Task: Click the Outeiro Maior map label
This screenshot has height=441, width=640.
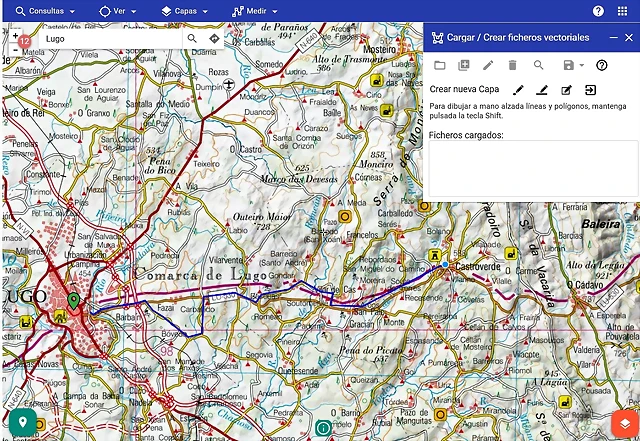Action: [262, 216]
